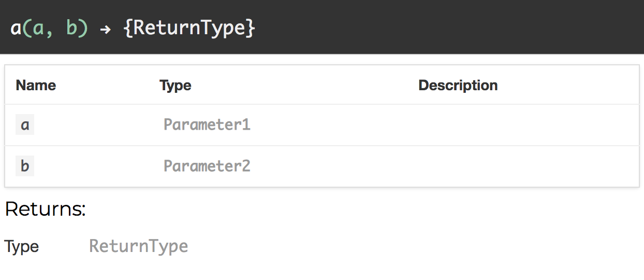Screen dimensions: 644x280
Task: Open the ReturnType link under Returns
Action: pyautogui.click(x=139, y=246)
